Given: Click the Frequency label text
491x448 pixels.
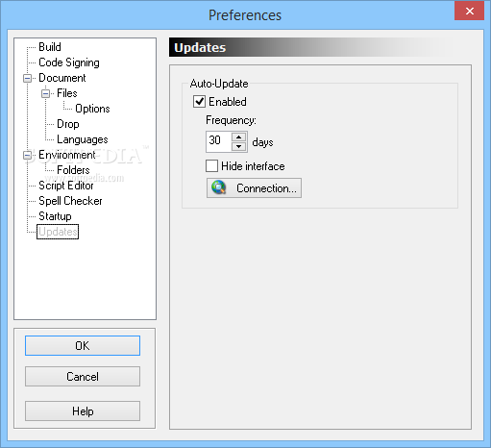Looking at the screenshot, I should 231,120.
